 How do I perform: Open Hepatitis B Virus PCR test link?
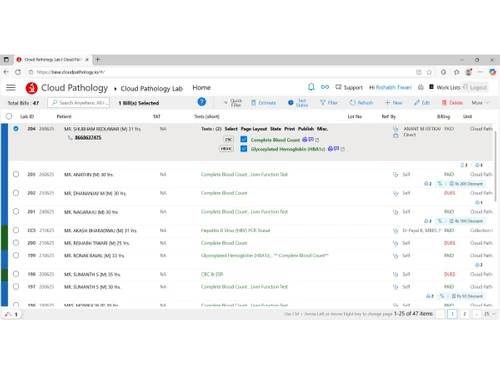(x=235, y=230)
